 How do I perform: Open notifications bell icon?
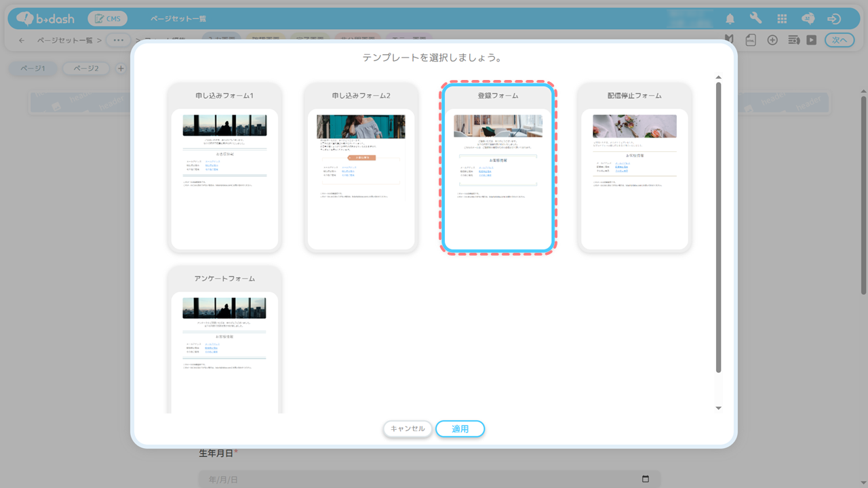click(x=730, y=19)
